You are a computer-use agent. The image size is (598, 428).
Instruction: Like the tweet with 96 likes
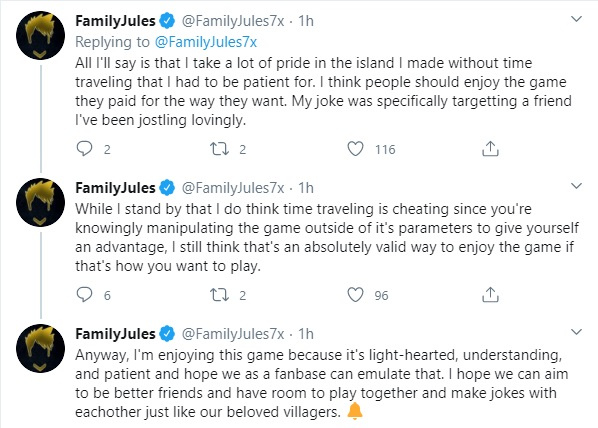(355, 295)
